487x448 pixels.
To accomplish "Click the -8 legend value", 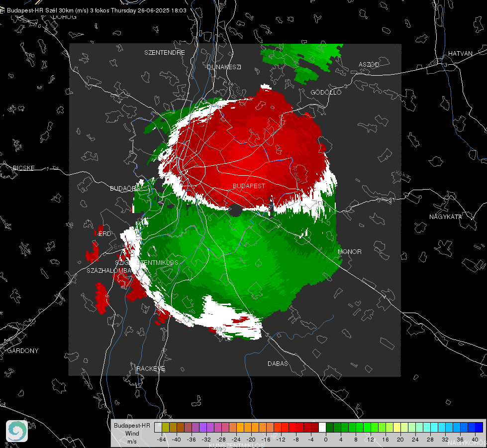I will 296,440.
